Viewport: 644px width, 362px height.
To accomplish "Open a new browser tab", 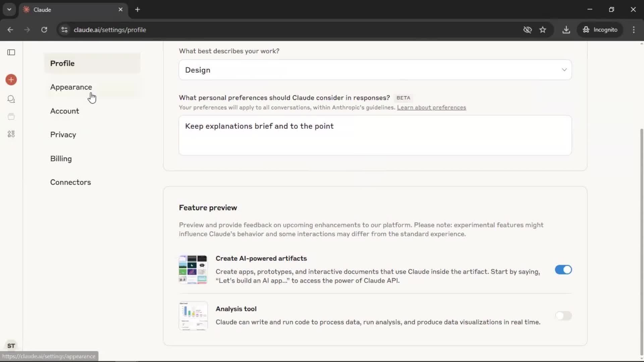I will (138, 9).
